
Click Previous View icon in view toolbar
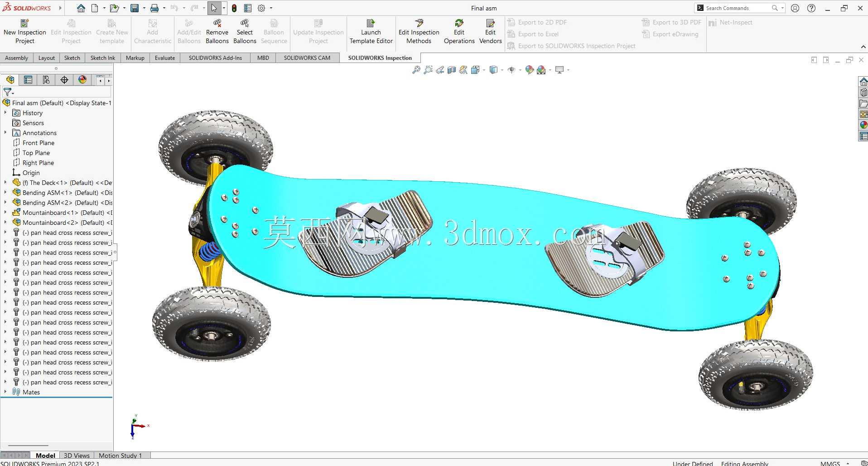[439, 70]
